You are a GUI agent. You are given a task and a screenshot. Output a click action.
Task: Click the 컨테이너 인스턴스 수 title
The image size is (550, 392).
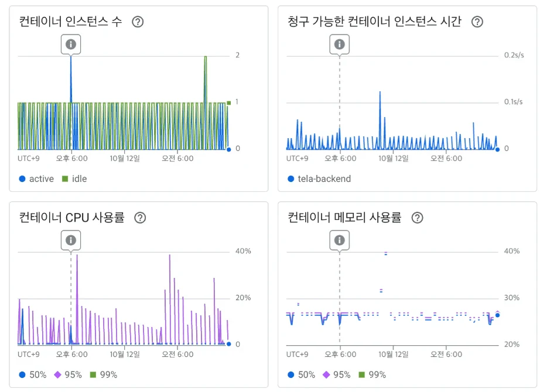[x=70, y=22]
